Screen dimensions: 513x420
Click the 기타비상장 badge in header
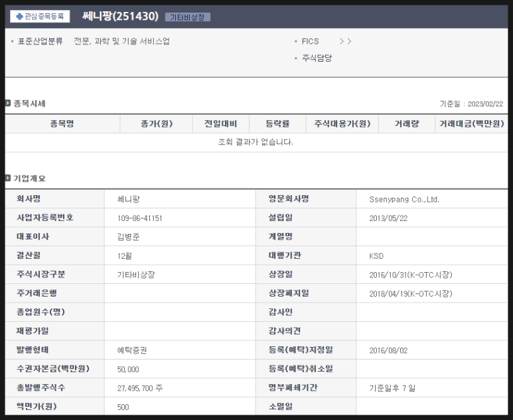(x=187, y=17)
